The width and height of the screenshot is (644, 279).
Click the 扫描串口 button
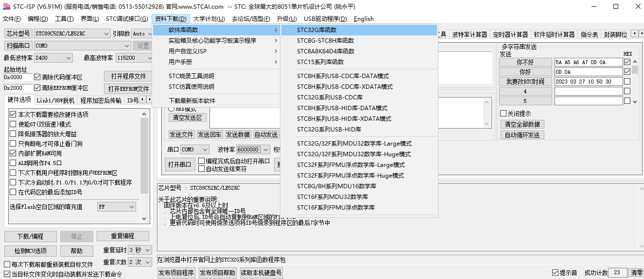tap(18, 46)
